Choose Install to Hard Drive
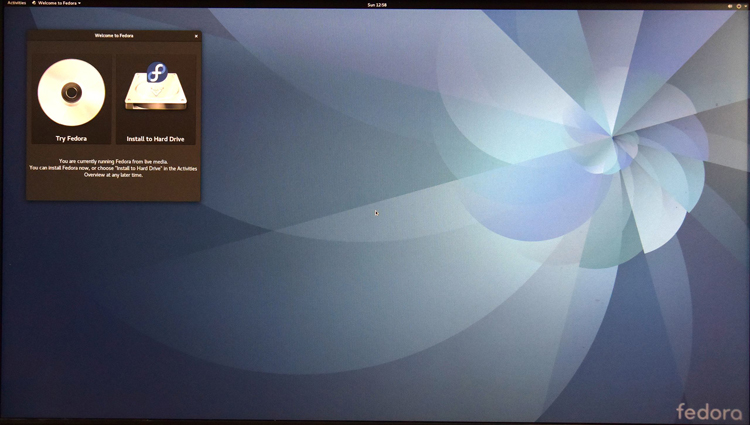750x425 pixels. point(155,99)
